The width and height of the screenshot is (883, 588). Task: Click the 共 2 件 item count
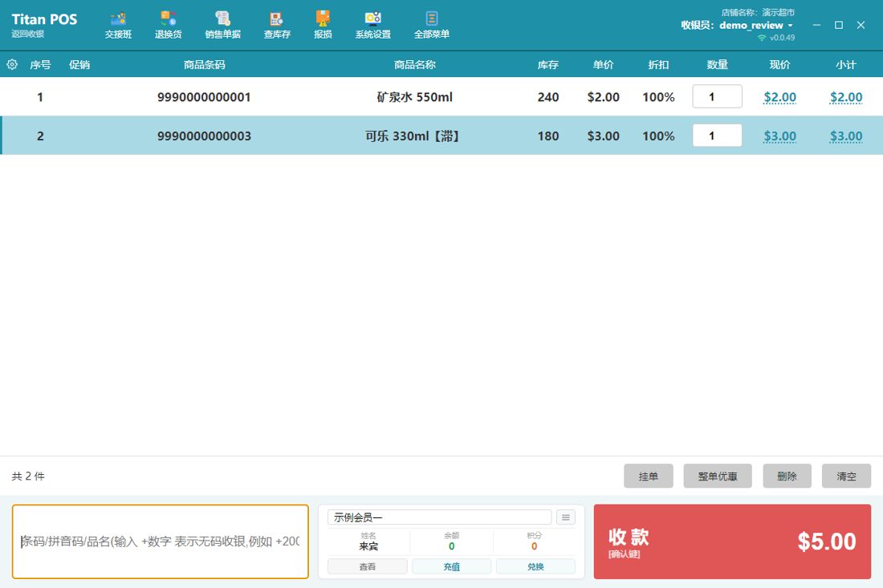tap(28, 476)
